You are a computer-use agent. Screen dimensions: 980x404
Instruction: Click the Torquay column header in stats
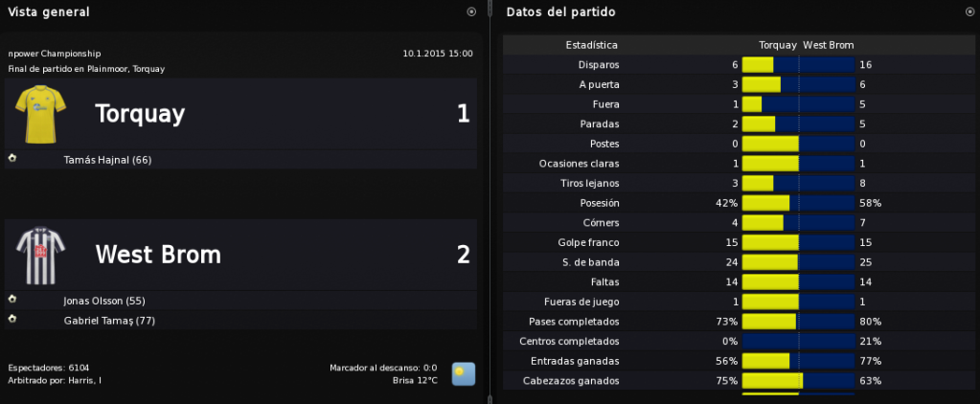click(x=778, y=45)
